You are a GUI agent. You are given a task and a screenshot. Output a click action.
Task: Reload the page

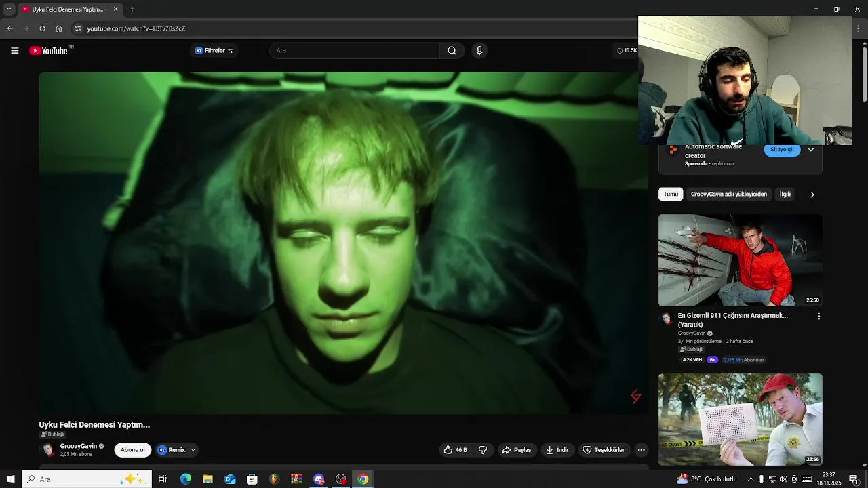42,28
